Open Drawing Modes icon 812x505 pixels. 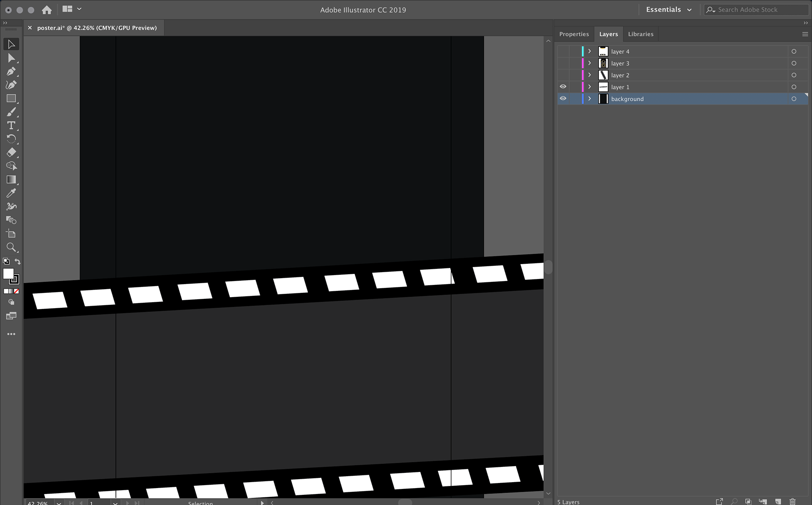(11, 302)
